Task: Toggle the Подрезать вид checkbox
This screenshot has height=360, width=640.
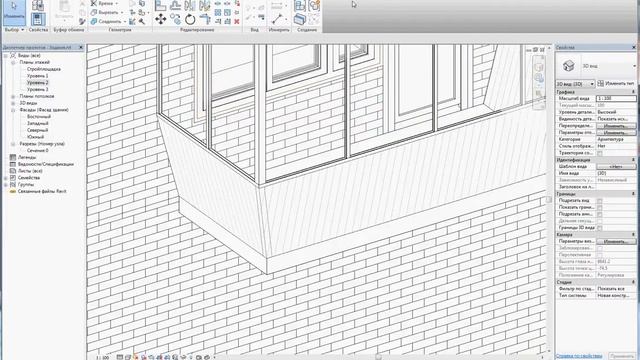Action: pos(600,201)
